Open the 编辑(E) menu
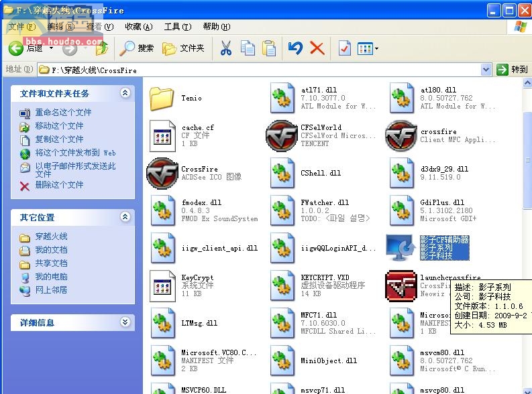Viewport: 532px width, 394px height. [61, 26]
